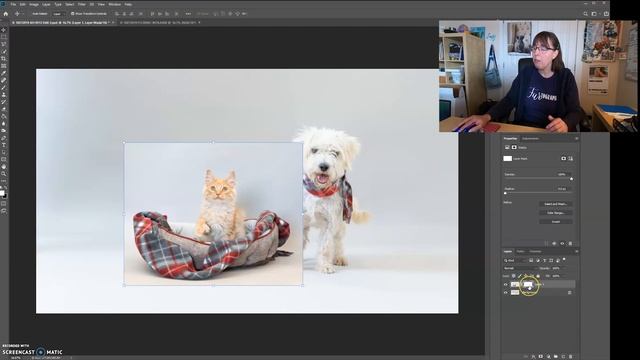Click the Color Range button
Screen dimensions: 640x360
[556, 213]
